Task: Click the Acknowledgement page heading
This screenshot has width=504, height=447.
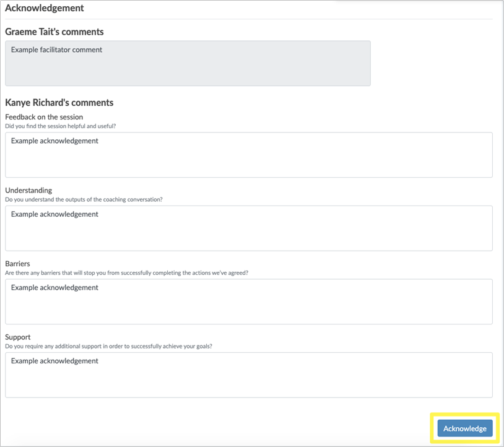Action: pos(45,7)
